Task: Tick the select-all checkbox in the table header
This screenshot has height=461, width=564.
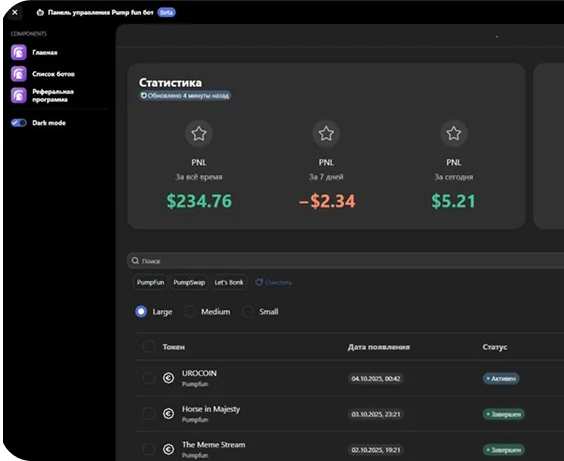Action: 149,347
